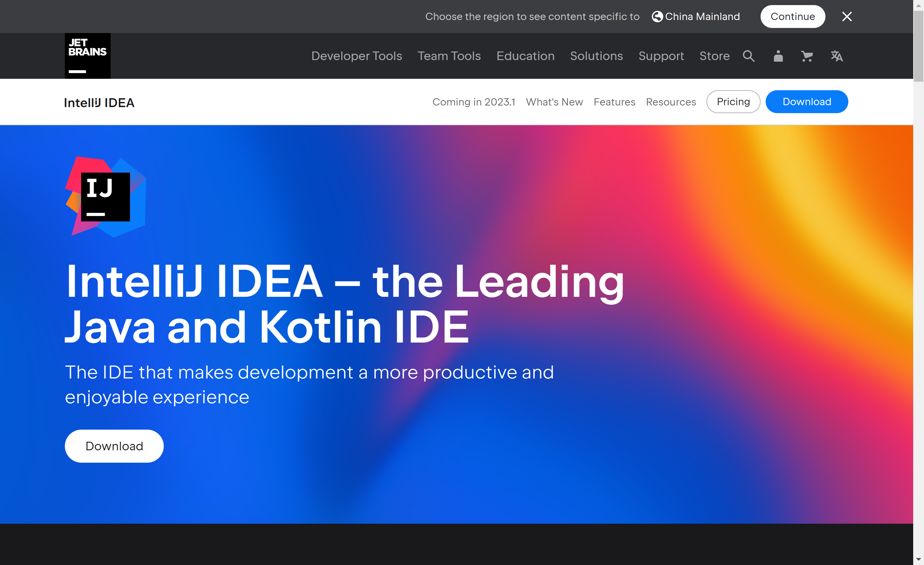Close the region selection banner
Image resolution: width=924 pixels, height=565 pixels.
tap(847, 17)
